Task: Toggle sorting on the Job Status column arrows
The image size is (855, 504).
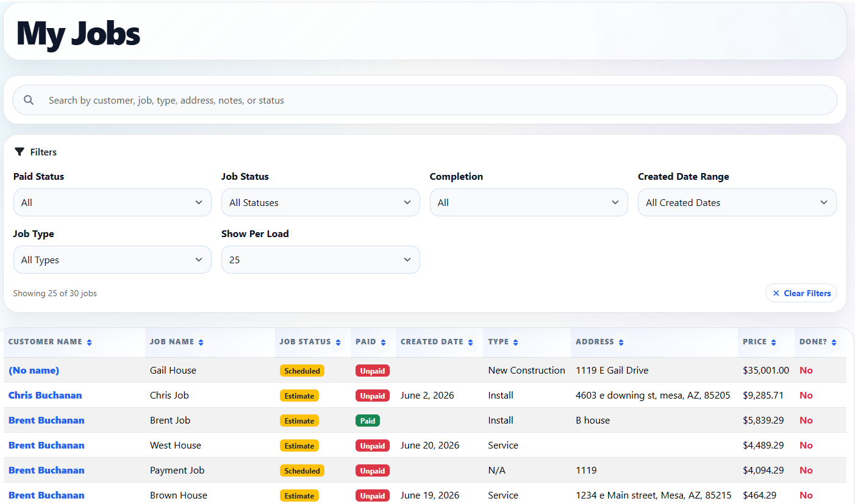Action: tap(338, 343)
